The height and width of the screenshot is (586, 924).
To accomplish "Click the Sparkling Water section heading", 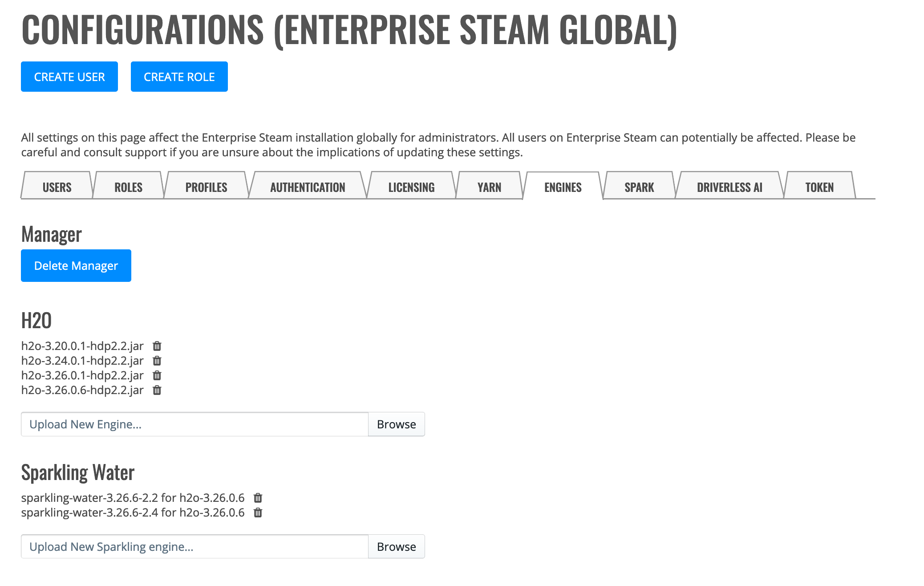I will click(78, 473).
